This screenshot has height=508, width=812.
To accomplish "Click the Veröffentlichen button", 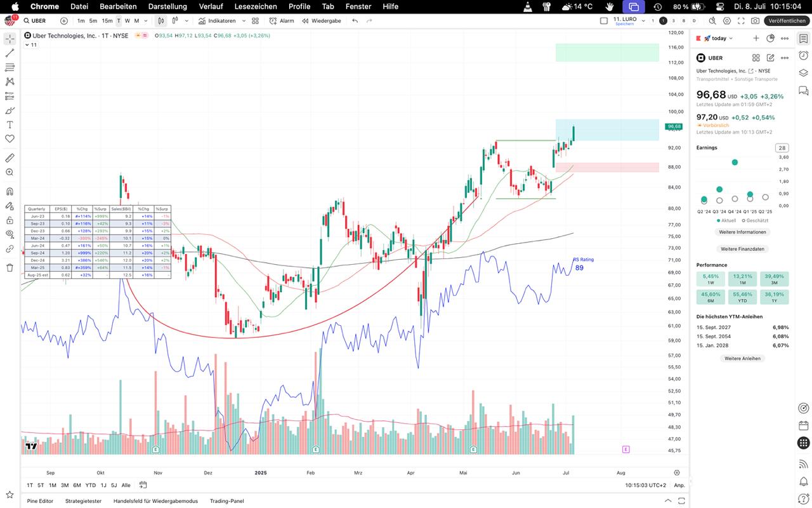I will click(787, 21).
